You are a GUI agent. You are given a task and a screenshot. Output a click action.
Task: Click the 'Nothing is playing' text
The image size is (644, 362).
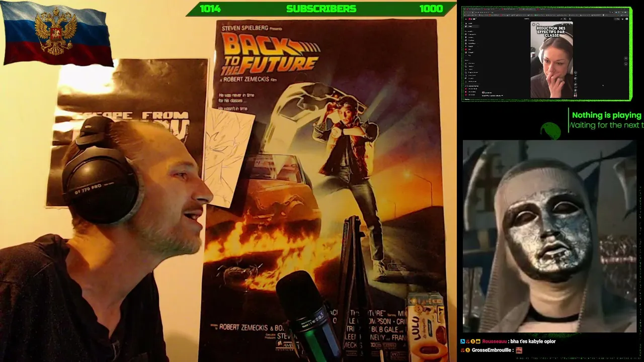pyautogui.click(x=606, y=115)
